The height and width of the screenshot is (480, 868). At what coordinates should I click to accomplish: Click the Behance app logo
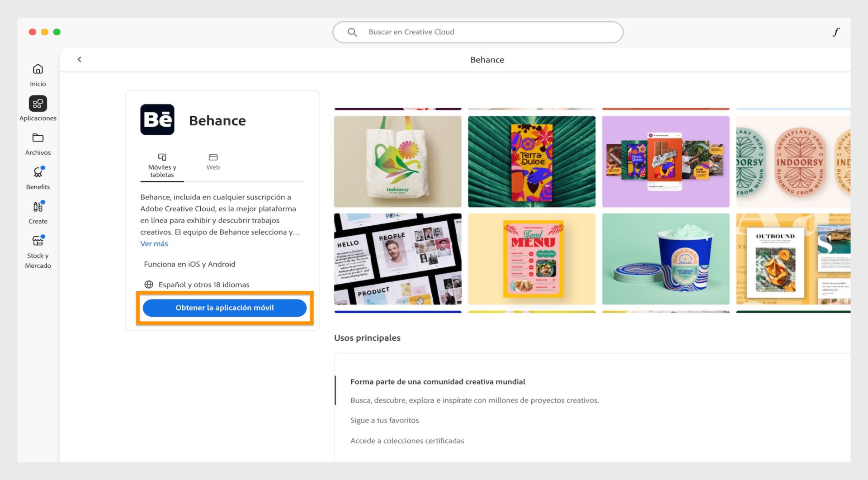pos(157,119)
